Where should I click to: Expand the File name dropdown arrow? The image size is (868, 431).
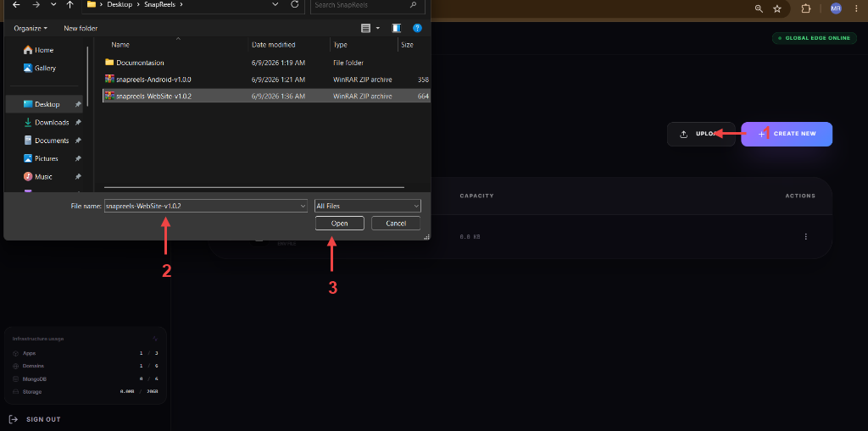303,206
